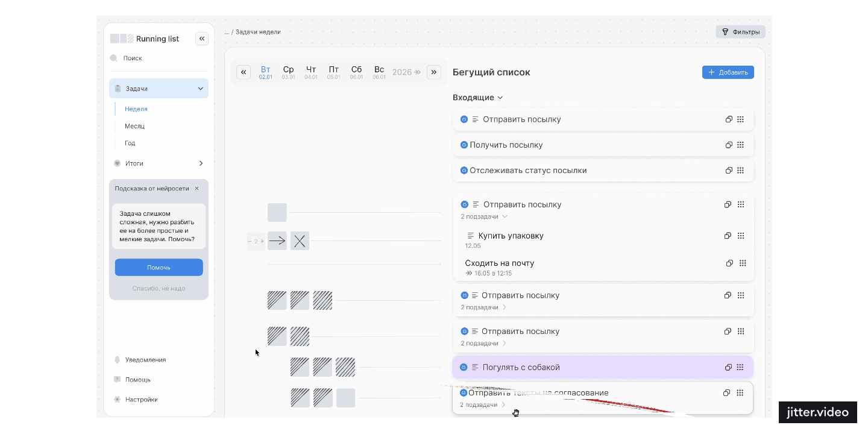Toggle the arrow status box in the grid

[x=277, y=241]
